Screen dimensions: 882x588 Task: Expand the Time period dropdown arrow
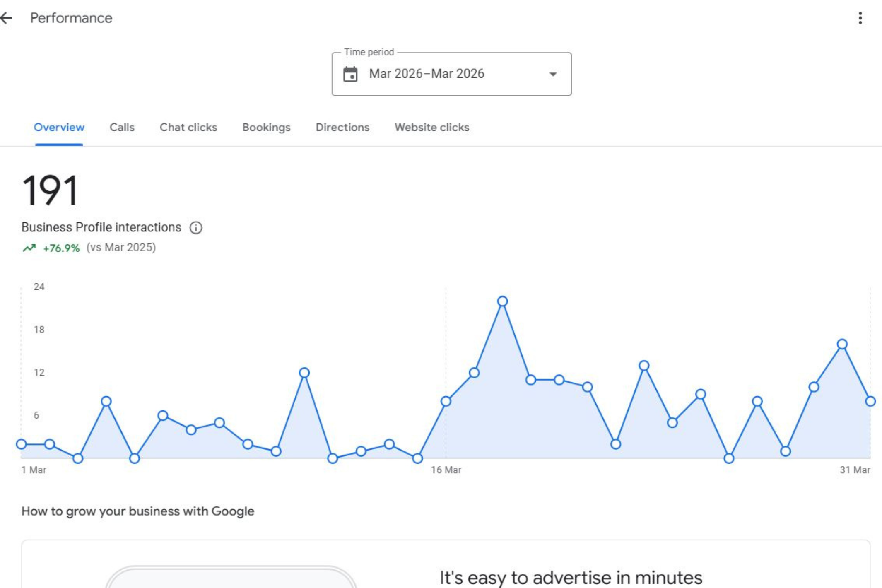[x=553, y=74]
